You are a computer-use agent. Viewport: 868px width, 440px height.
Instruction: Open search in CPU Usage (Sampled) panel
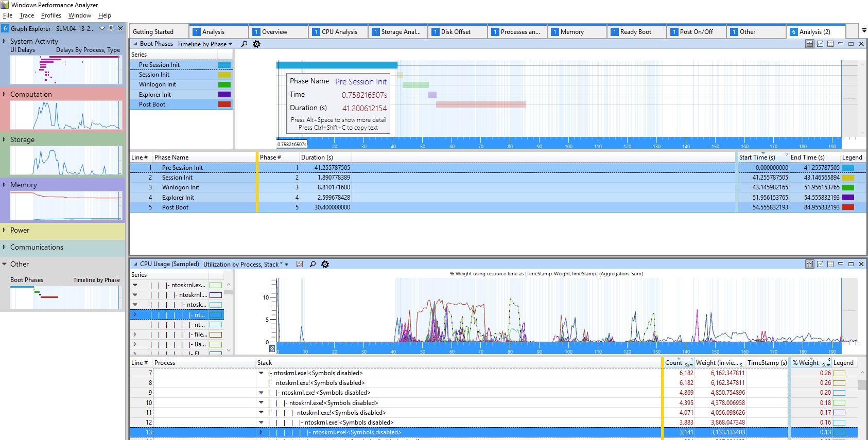pos(313,265)
